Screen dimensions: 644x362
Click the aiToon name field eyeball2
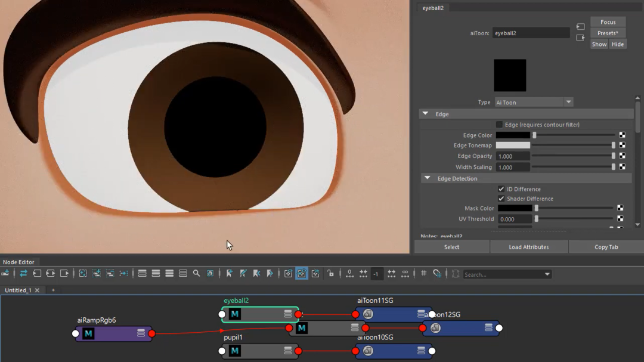coord(531,33)
